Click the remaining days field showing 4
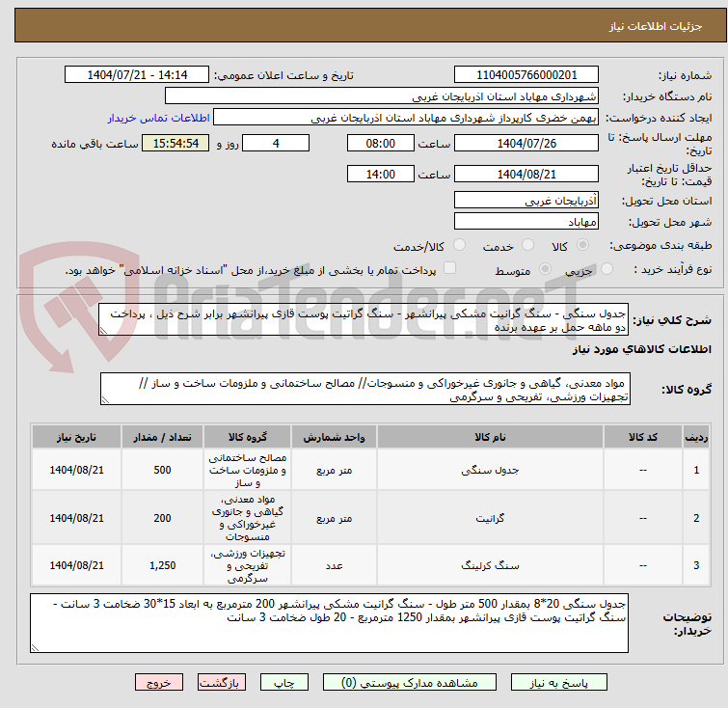 pos(276,143)
